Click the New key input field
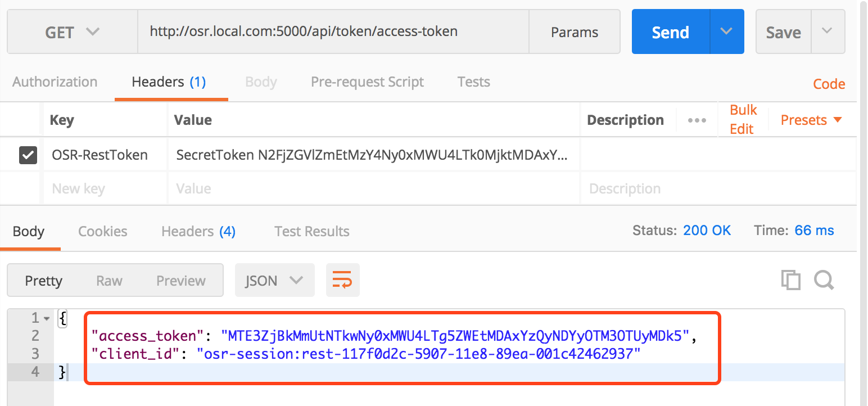The image size is (868, 406). [x=106, y=188]
